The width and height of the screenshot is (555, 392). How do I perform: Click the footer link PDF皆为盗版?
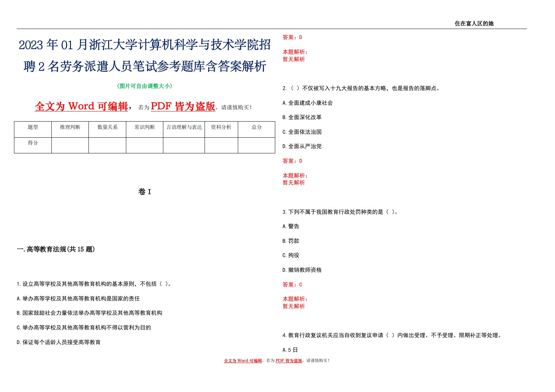point(289,361)
